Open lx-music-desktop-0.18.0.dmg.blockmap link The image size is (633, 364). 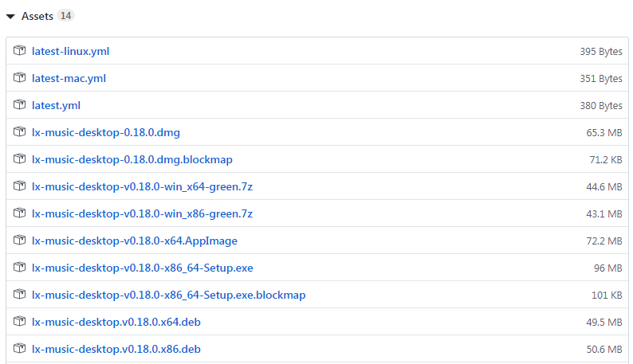tap(132, 160)
